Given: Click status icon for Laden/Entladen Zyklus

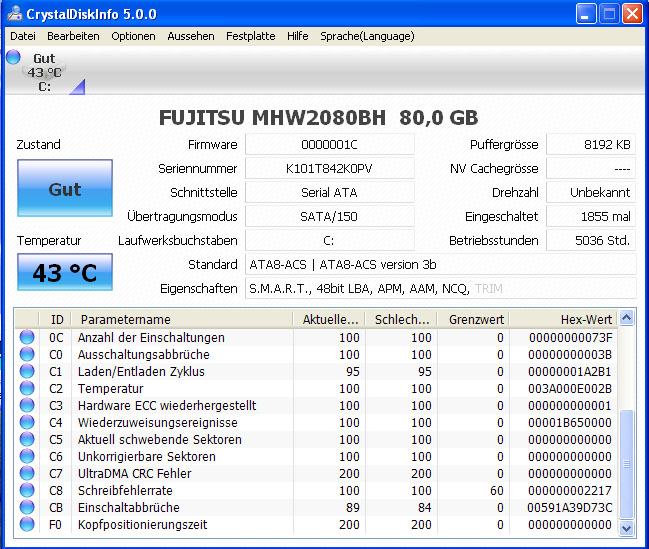Looking at the screenshot, I should (27, 371).
